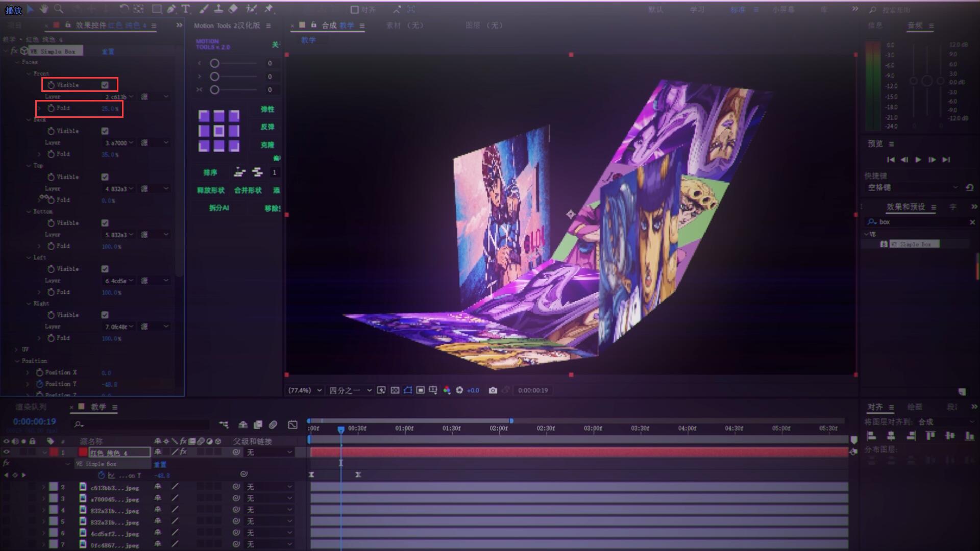Select the Rotation tool in the toolbar
Screen dimensions: 980x551
124,9
